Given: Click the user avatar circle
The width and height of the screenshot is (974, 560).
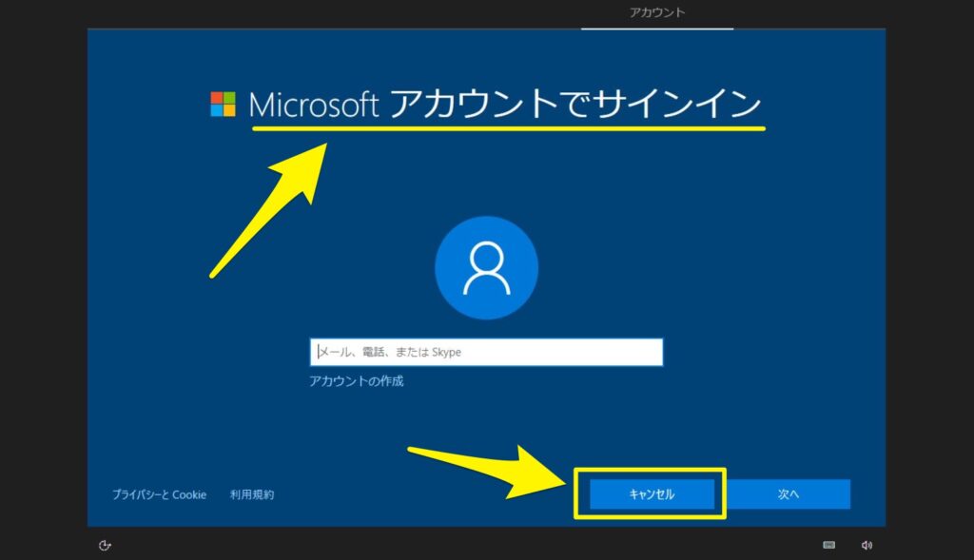Looking at the screenshot, I should [486, 267].
